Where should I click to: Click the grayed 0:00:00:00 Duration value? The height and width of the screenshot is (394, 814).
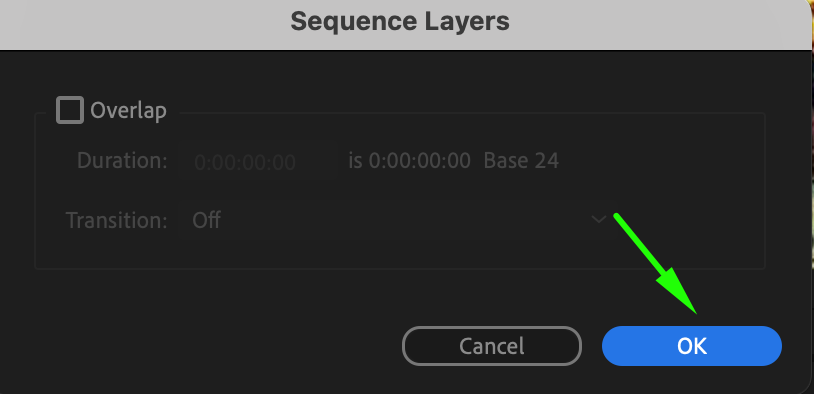tap(245, 162)
